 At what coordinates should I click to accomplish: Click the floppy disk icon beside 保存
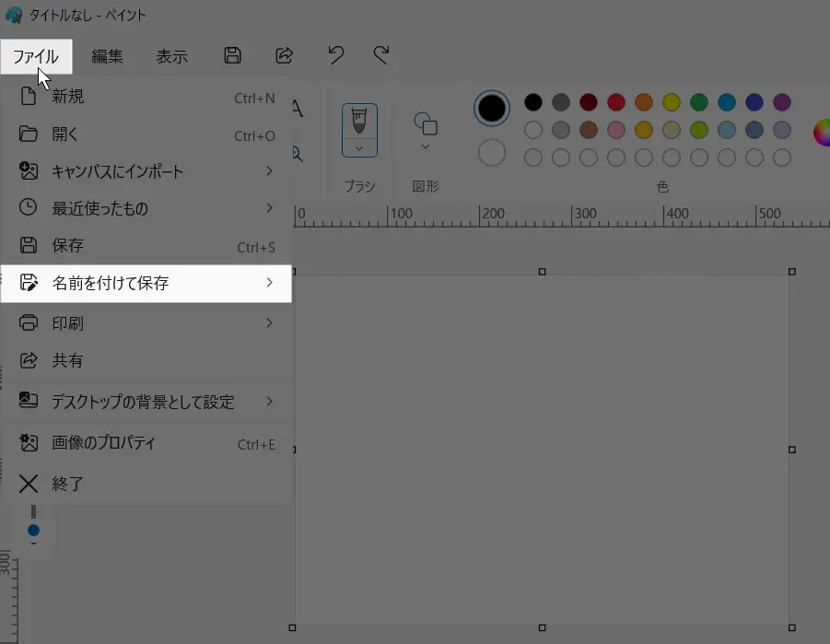(28, 245)
